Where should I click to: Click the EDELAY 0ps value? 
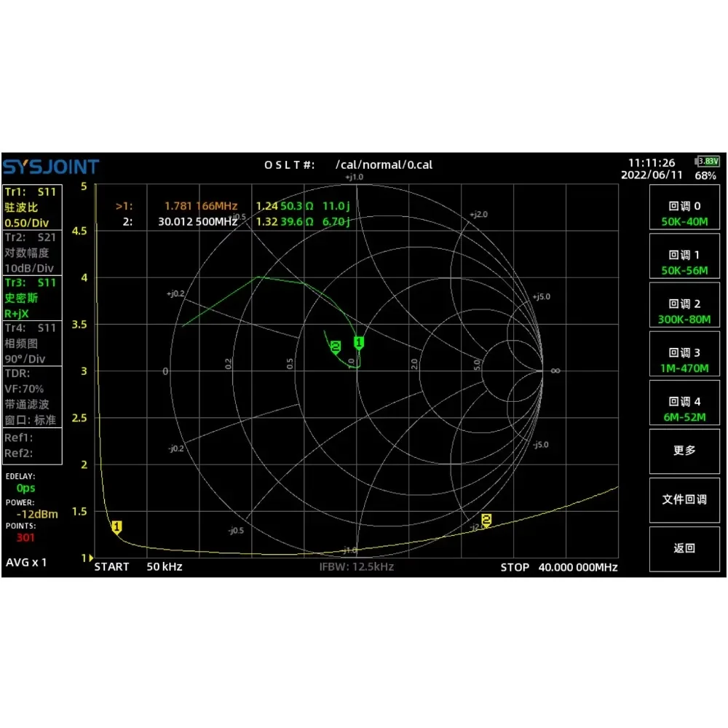pos(25,488)
